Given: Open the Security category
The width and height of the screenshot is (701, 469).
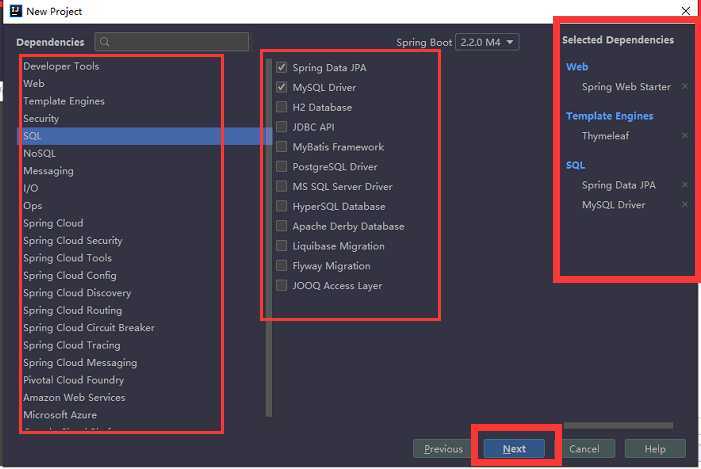Looking at the screenshot, I should 41,118.
